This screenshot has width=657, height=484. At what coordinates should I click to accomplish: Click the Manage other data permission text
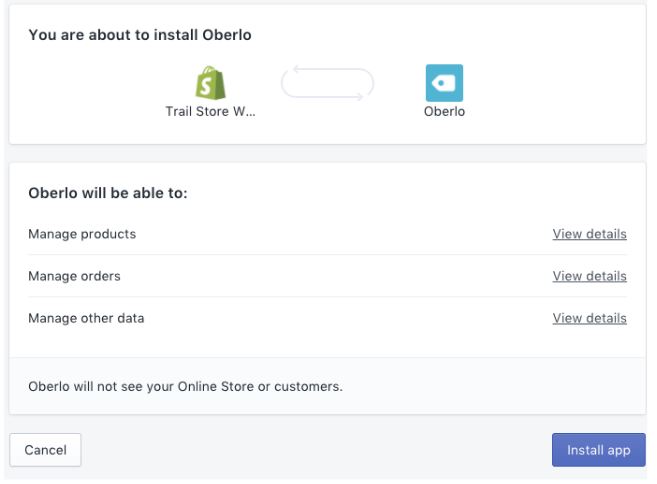tap(86, 318)
